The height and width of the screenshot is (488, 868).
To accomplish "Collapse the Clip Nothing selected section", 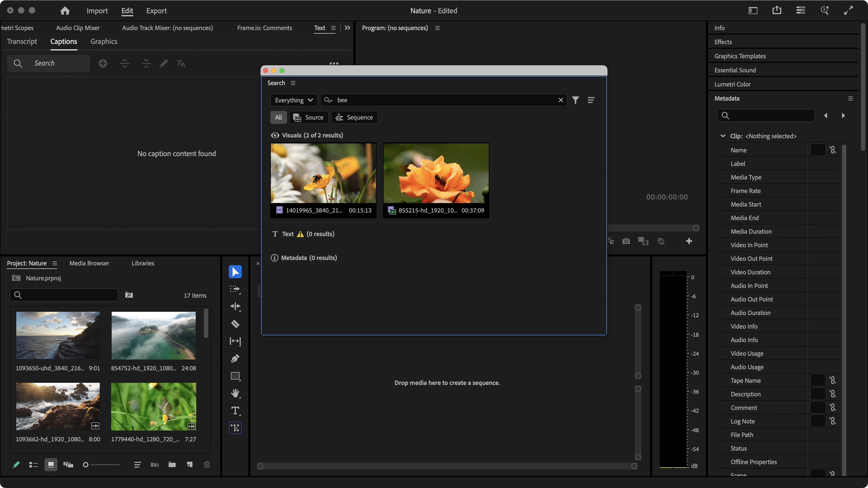I will coord(723,136).
